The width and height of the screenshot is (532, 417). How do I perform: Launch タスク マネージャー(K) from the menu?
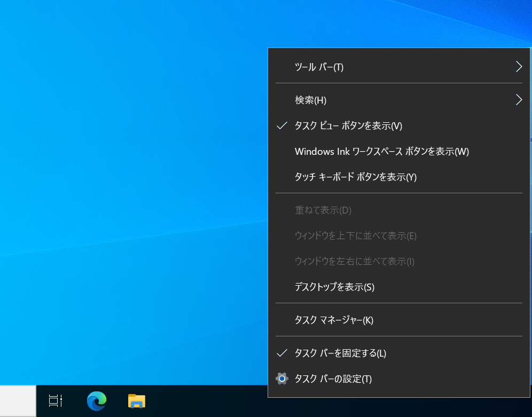pos(334,320)
